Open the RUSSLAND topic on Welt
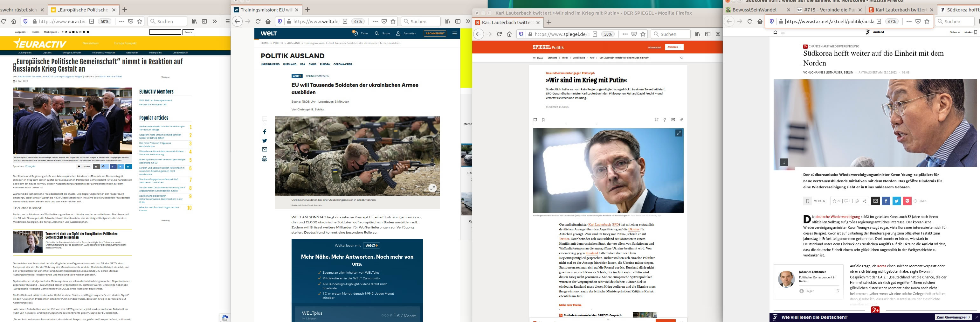The height and width of the screenshot is (322, 980). [x=289, y=64]
